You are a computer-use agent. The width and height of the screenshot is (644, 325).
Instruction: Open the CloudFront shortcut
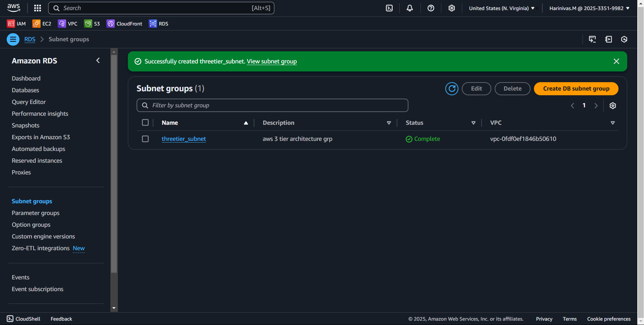point(125,23)
